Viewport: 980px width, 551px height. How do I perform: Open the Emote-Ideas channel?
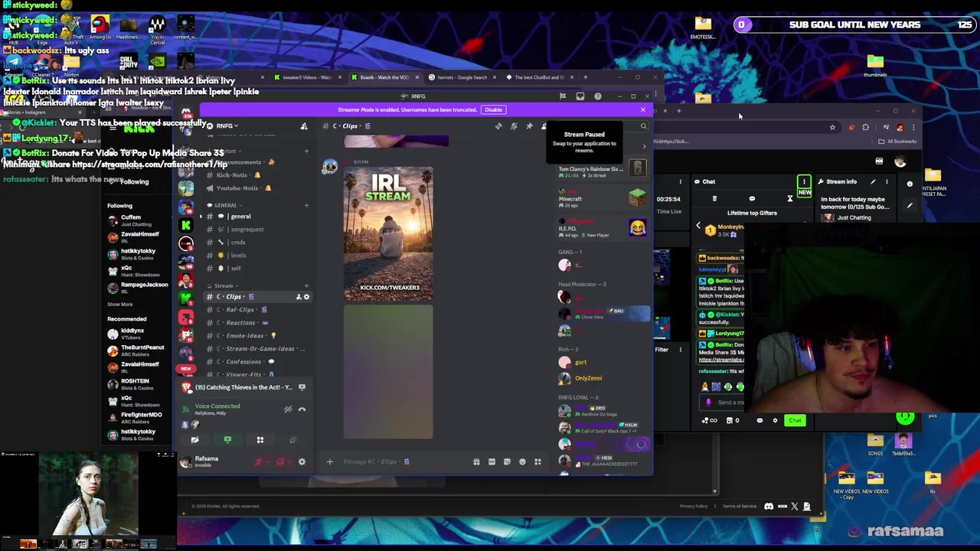pos(256,336)
